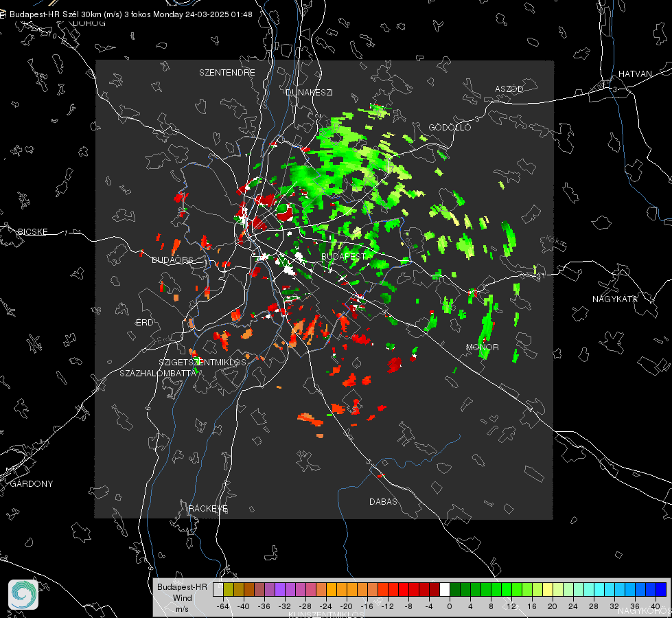Click the SZIGETSZENTMIKLÓS label
This screenshot has height=618, width=672.
coord(202,362)
